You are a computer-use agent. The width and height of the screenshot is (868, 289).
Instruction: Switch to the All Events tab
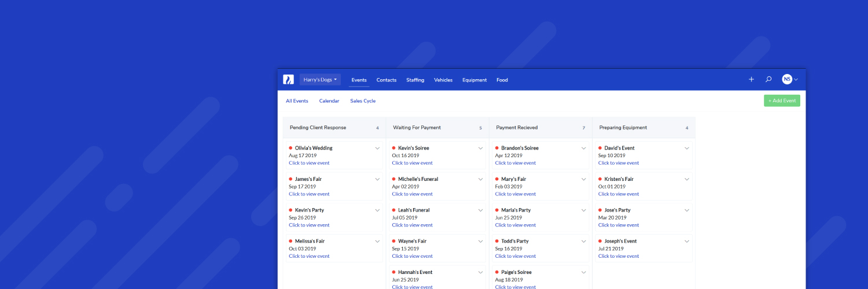297,101
